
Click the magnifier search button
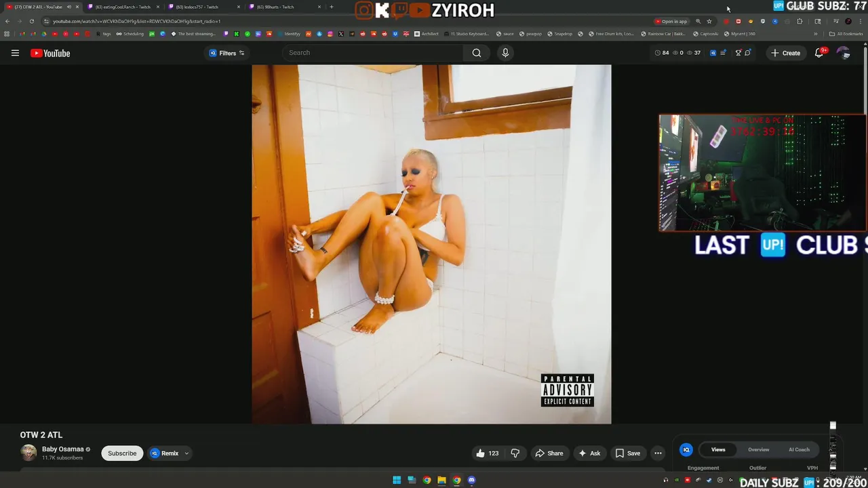coord(477,53)
